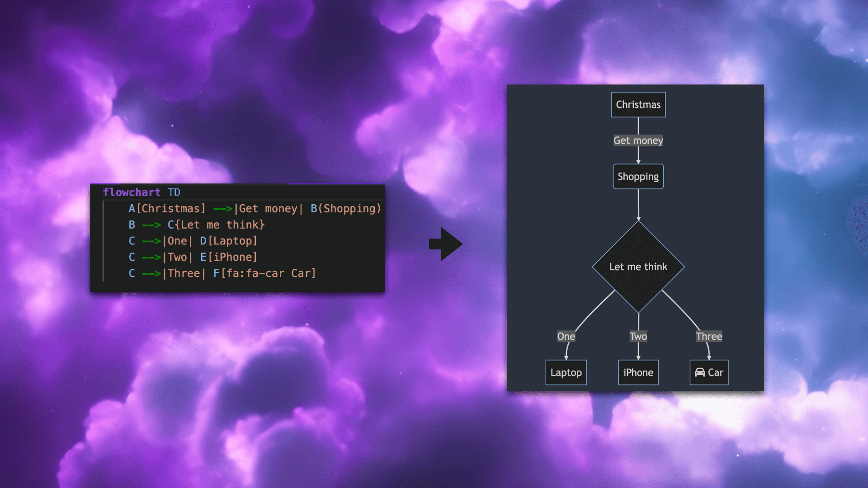Click the One edge label
This screenshot has width=868, height=488.
click(566, 336)
